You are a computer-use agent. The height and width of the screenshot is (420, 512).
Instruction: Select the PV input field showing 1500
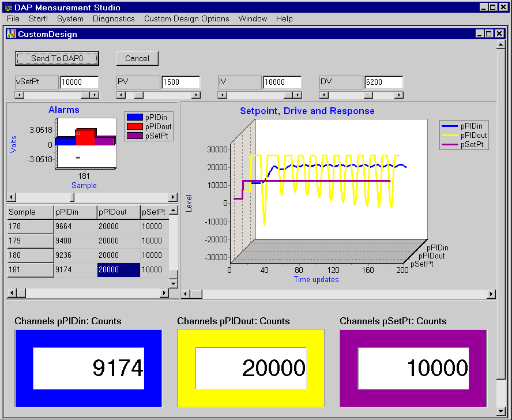182,82
